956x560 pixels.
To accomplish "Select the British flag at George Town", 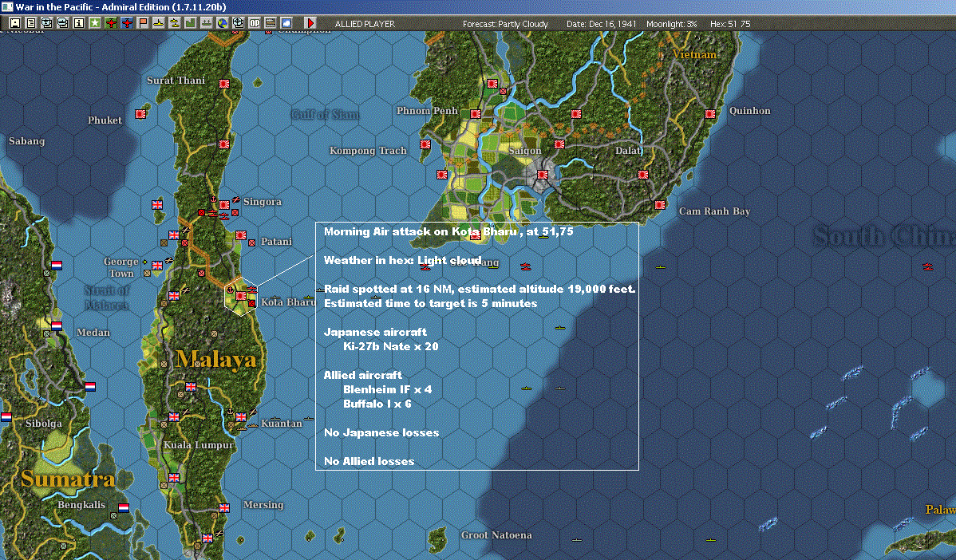I will pyautogui.click(x=157, y=266).
